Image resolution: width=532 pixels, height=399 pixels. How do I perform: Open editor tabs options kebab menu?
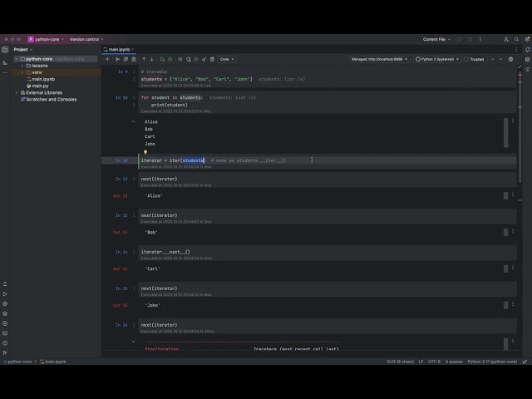(x=516, y=50)
